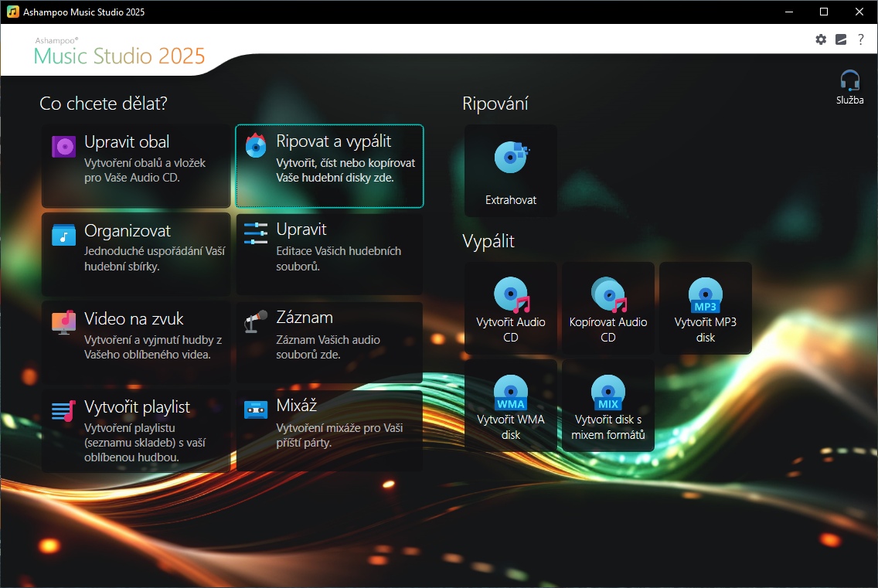Open the Upravit obal title
Screen dimensions: 878x588
[x=127, y=141]
